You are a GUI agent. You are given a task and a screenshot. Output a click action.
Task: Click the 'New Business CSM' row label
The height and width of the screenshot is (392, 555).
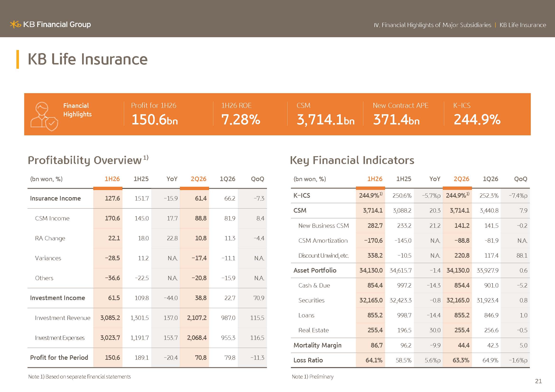pyautogui.click(x=324, y=226)
